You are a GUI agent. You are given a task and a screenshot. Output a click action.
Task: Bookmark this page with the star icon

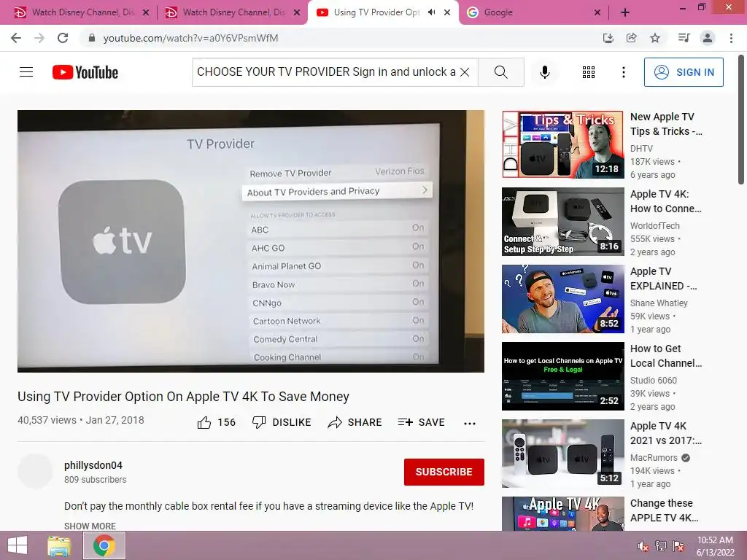click(655, 38)
